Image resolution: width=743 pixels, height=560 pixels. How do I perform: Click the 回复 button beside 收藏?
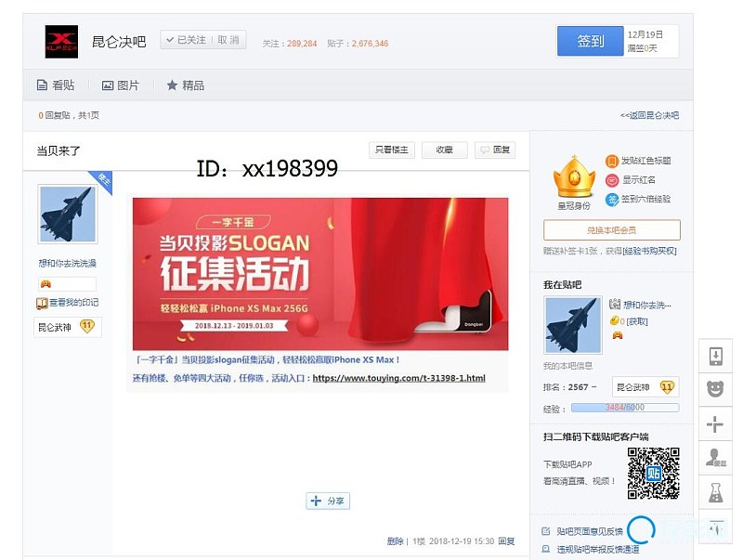(495, 150)
